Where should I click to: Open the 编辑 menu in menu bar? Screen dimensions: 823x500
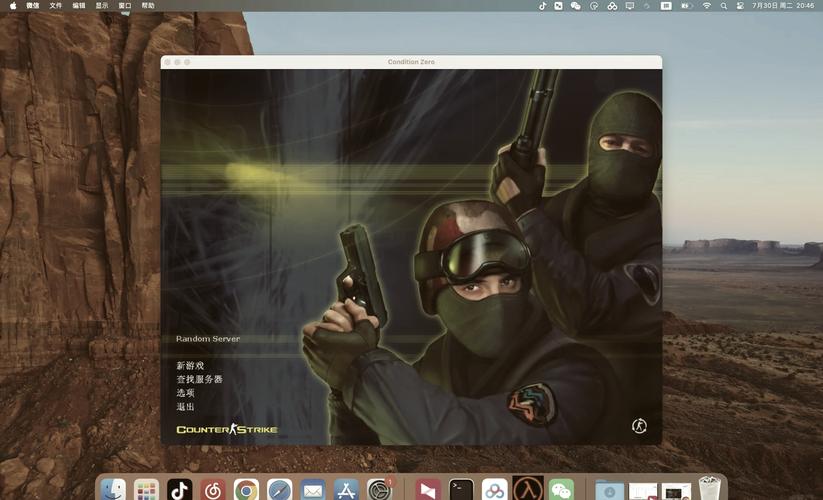click(79, 6)
